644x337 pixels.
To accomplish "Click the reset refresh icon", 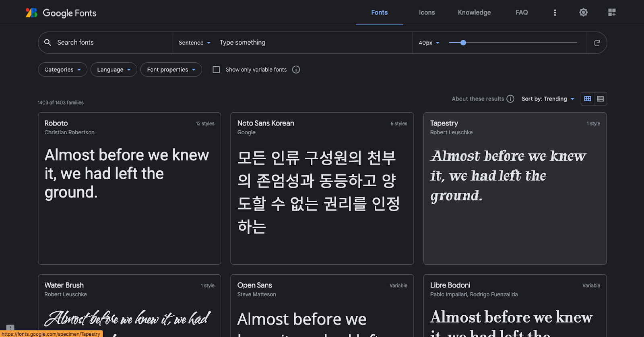I will tap(597, 43).
